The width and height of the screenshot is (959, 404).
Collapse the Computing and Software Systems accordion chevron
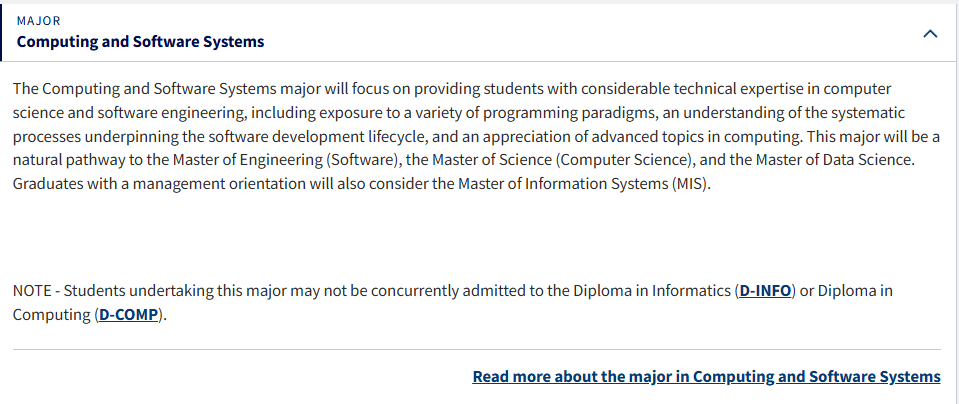point(930,34)
